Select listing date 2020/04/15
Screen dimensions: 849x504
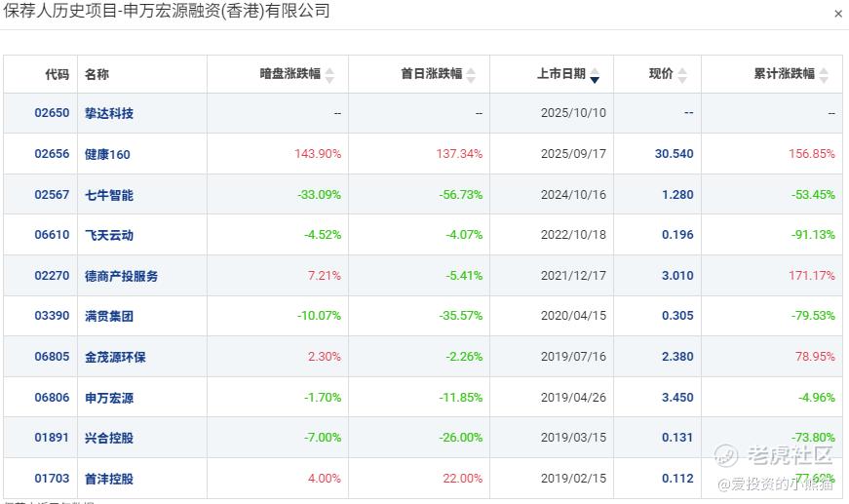pyautogui.click(x=573, y=316)
